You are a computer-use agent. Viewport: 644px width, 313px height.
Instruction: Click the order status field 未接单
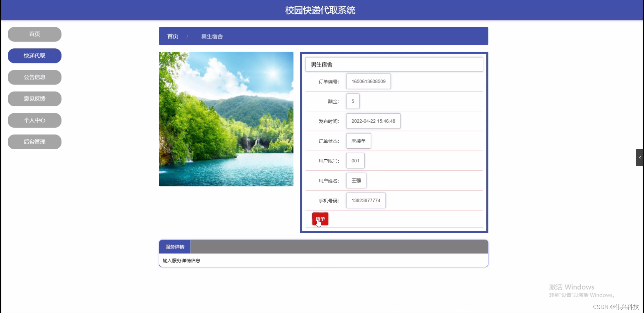[358, 141]
